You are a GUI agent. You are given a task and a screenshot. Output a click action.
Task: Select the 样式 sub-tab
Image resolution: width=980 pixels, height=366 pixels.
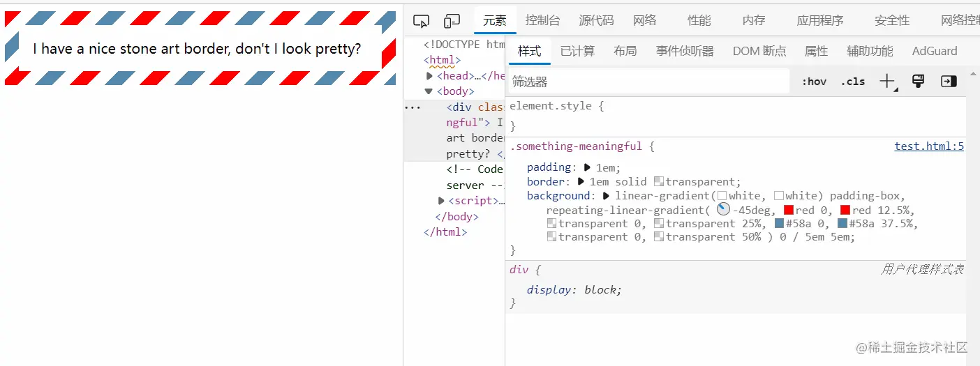(529, 51)
